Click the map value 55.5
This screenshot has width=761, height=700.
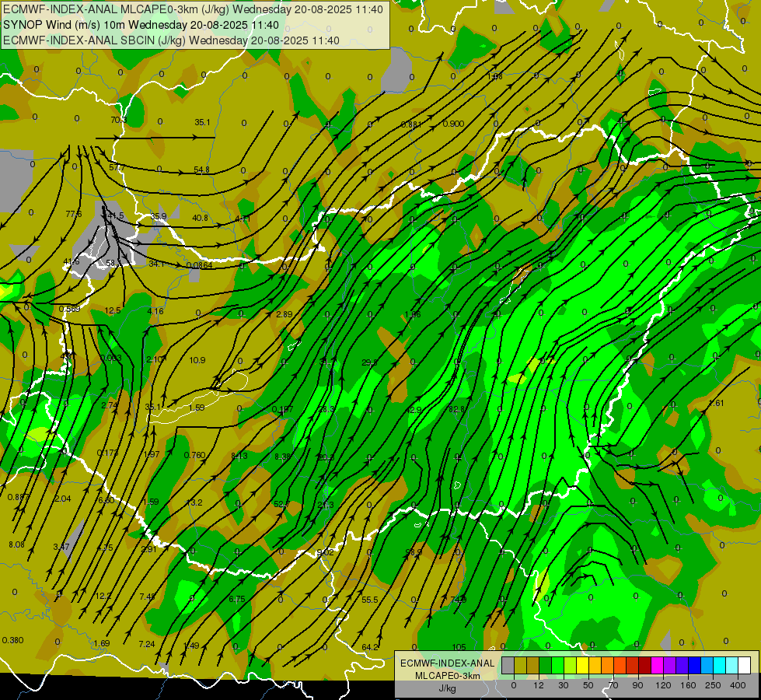(370, 600)
